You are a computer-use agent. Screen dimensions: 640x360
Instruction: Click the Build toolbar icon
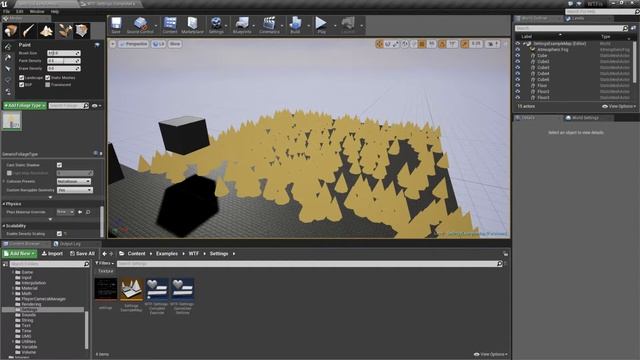(295, 25)
